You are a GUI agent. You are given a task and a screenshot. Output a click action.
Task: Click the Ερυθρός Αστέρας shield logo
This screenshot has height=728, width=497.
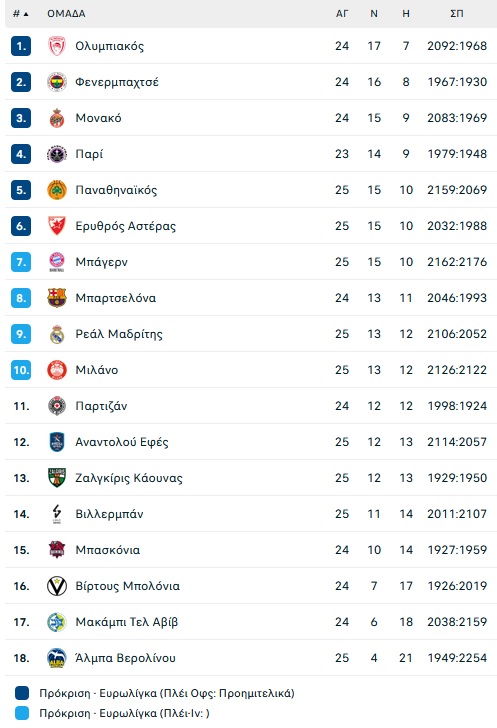(x=57, y=226)
